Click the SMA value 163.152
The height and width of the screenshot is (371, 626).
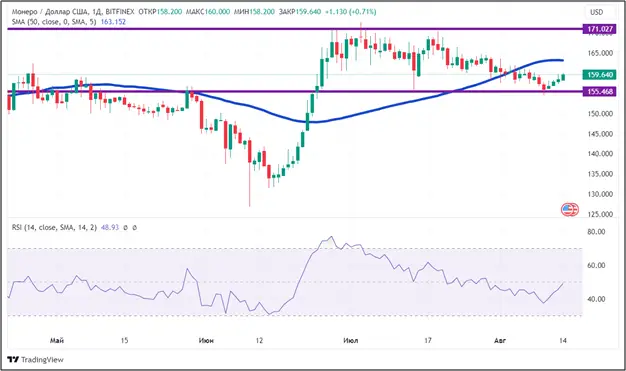[x=113, y=22]
